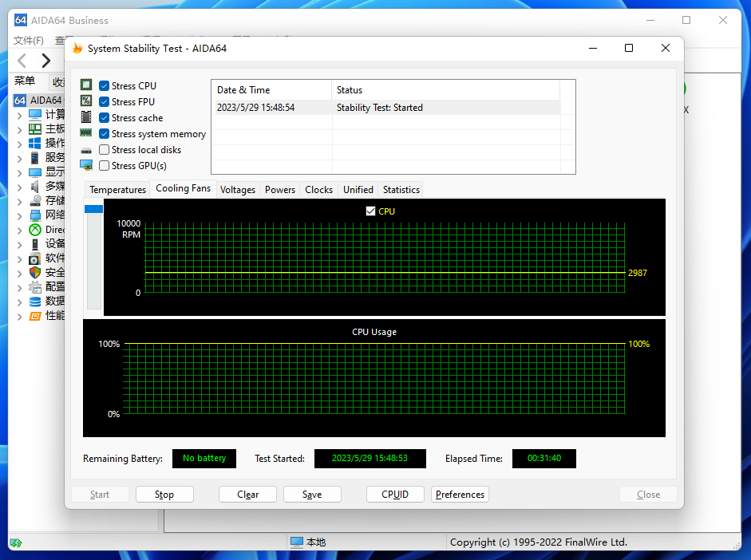Viewport: 751px width, 560px height.
Task: Select the Stability Test: Started log row
Action: pyautogui.click(x=386, y=108)
